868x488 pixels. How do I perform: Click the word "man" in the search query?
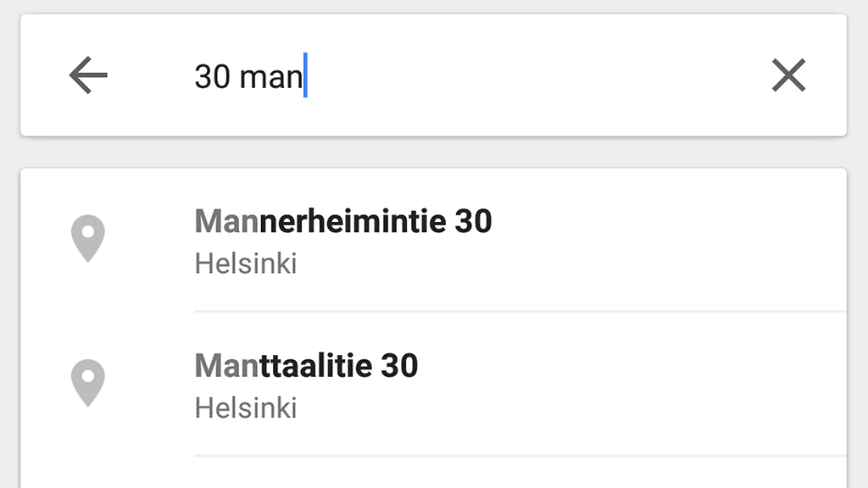point(270,77)
